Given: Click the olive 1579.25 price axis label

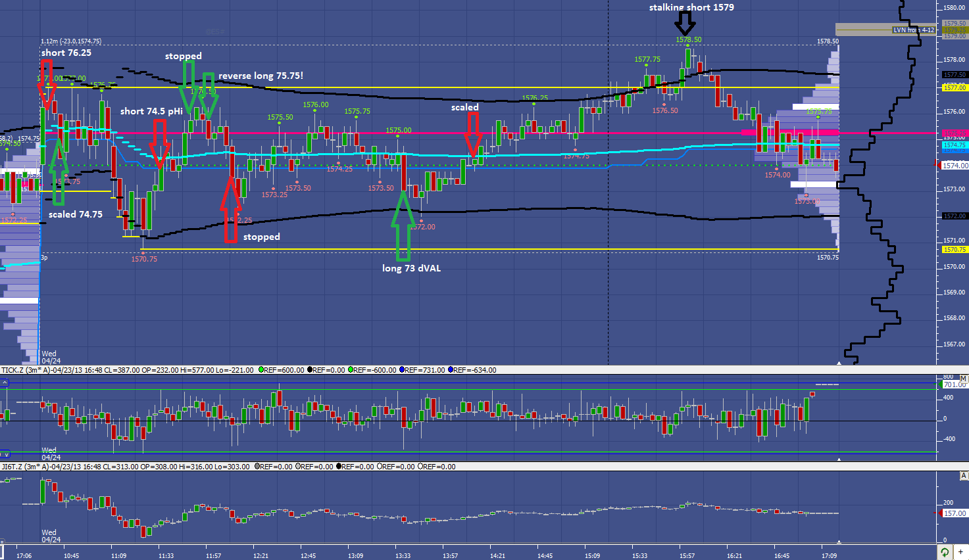Looking at the screenshot, I should click(955, 30).
